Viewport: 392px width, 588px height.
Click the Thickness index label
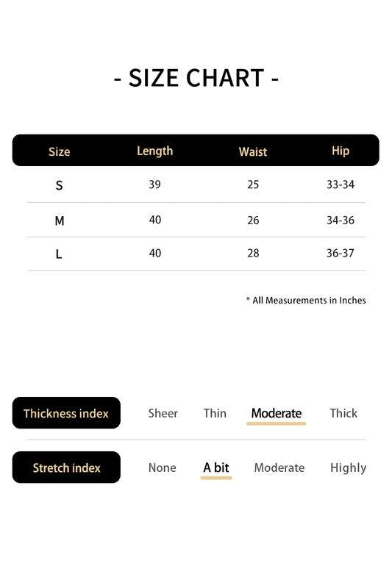[x=66, y=413]
